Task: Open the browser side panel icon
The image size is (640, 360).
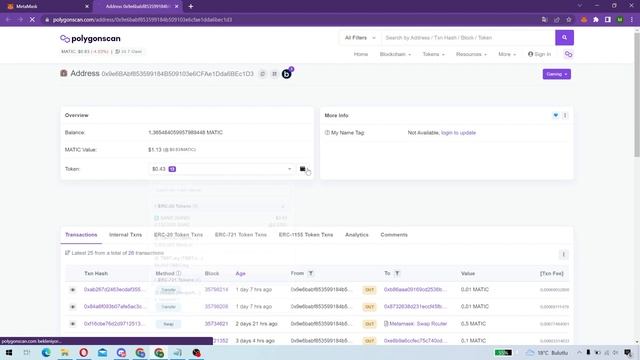Action: [x=608, y=20]
